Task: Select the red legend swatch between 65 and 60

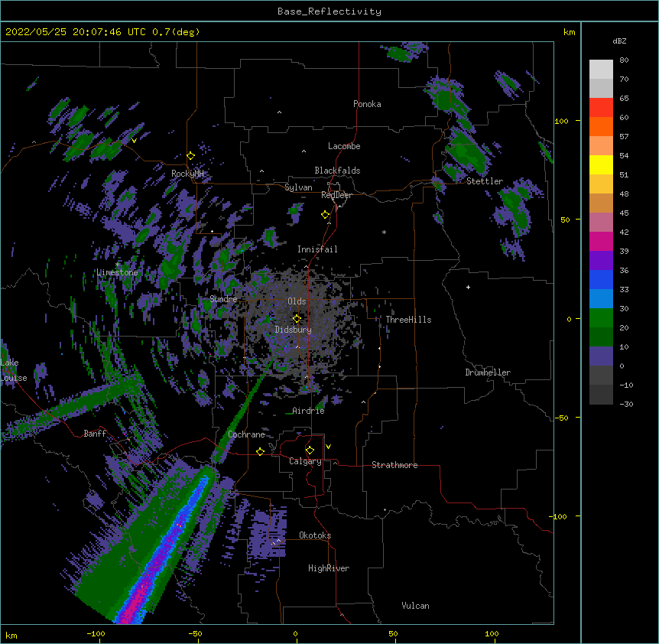Action: tap(601, 107)
